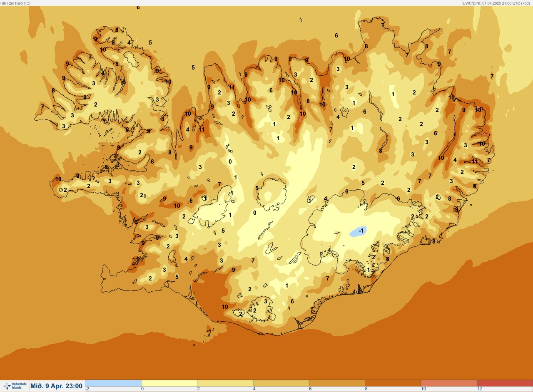Select the salmon legend swatch (10 to 12)
This screenshot has width=533, height=392.
tap(448, 383)
